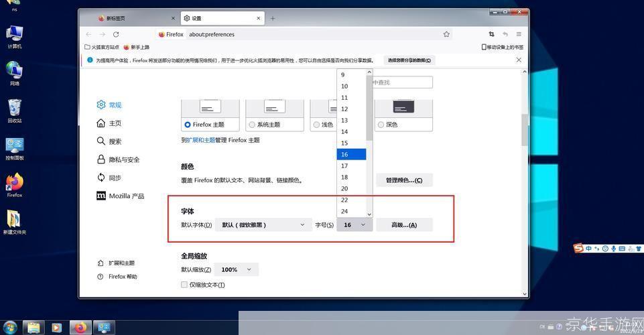Screen dimensions: 644x335
Task: Open file explorer from taskbar
Action: pyautogui.click(x=34, y=328)
